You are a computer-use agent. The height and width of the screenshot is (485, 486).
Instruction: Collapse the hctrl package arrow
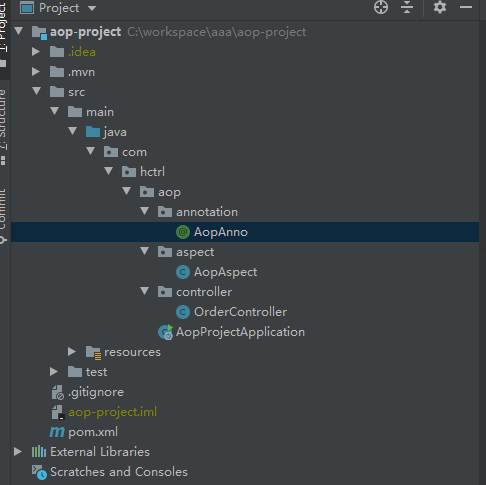coord(109,171)
